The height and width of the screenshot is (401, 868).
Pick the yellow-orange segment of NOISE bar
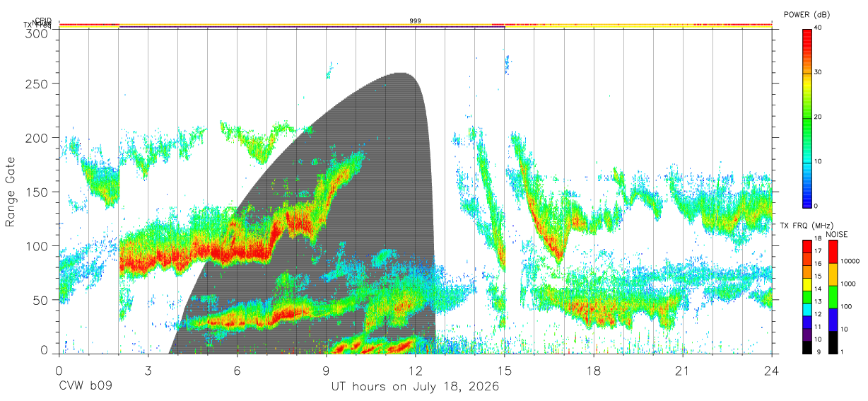pyautogui.click(x=833, y=274)
